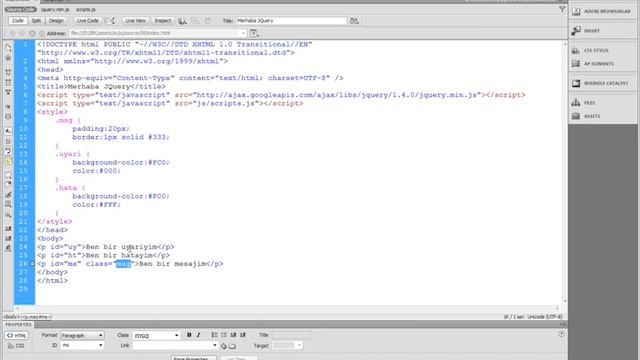Click the Properties help icon
The image size is (640, 360).
562,334
